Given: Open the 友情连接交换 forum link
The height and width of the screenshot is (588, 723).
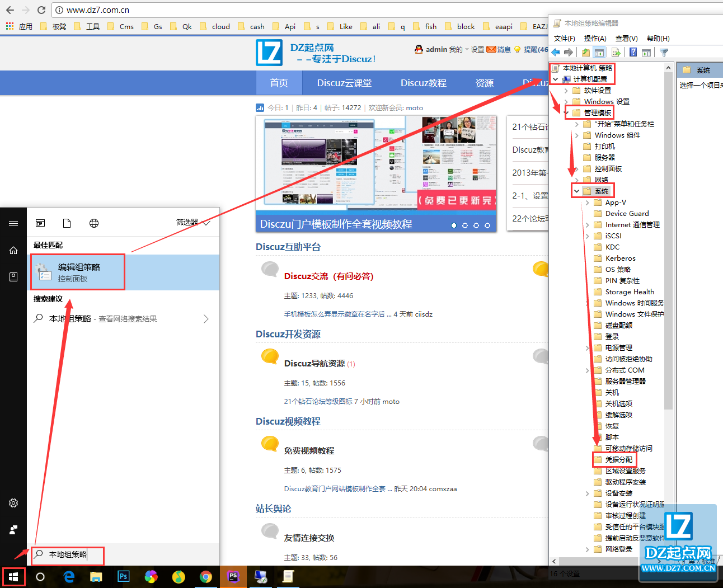Looking at the screenshot, I should [309, 538].
